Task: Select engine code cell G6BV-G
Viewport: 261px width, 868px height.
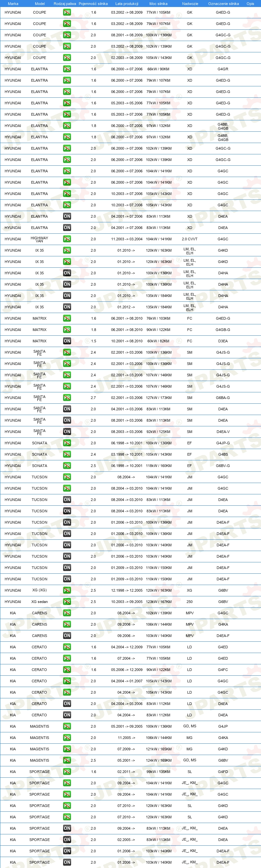Action: pyautogui.click(x=223, y=466)
